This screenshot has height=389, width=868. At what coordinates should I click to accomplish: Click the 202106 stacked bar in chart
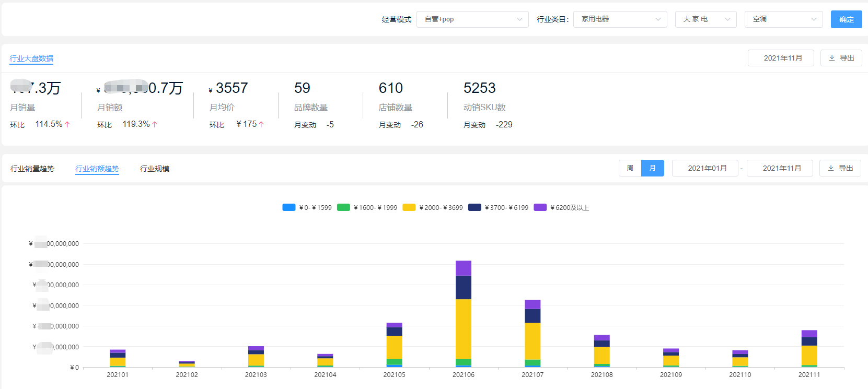(464, 313)
